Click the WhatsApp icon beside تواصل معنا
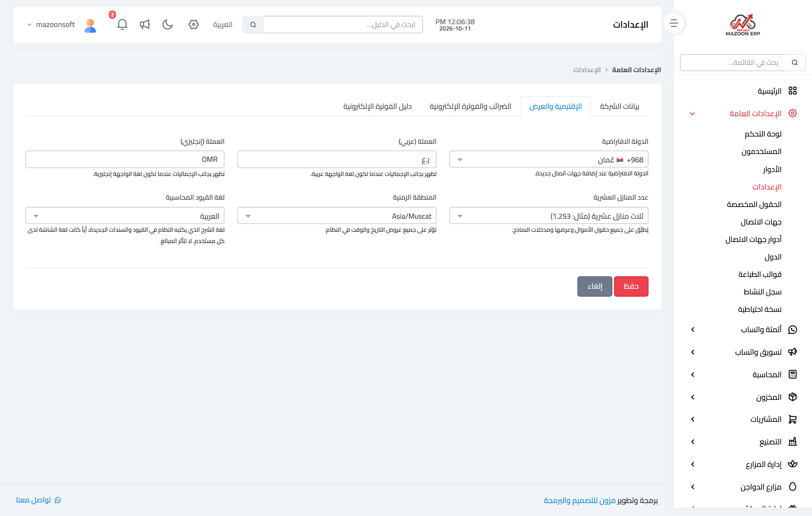Image resolution: width=812 pixels, height=516 pixels. [x=58, y=500]
